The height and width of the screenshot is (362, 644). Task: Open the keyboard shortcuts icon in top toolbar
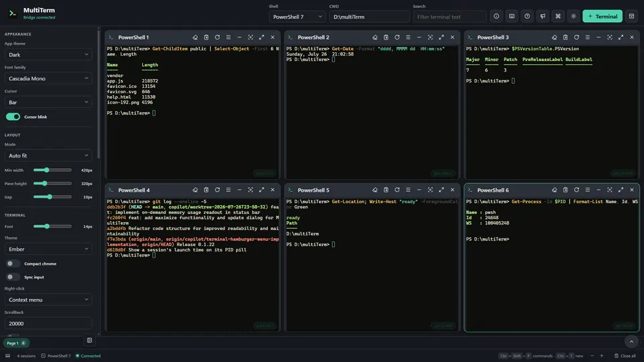512,16
